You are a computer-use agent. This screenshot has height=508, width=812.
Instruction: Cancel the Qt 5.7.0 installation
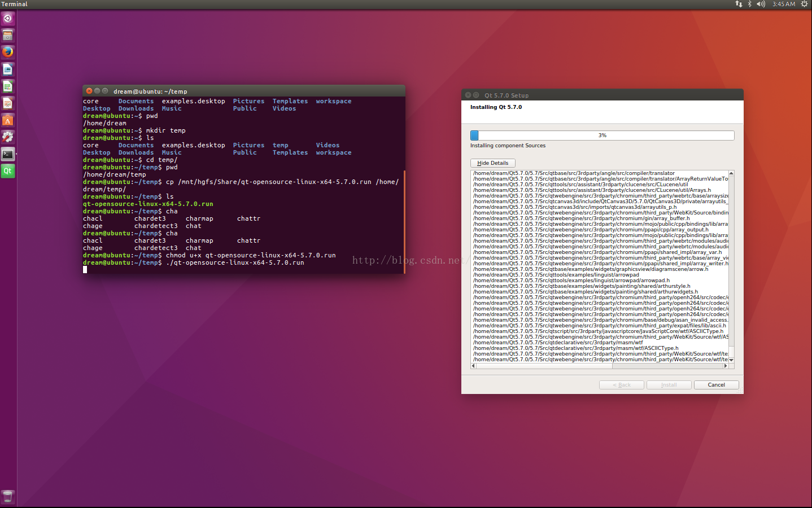716,385
